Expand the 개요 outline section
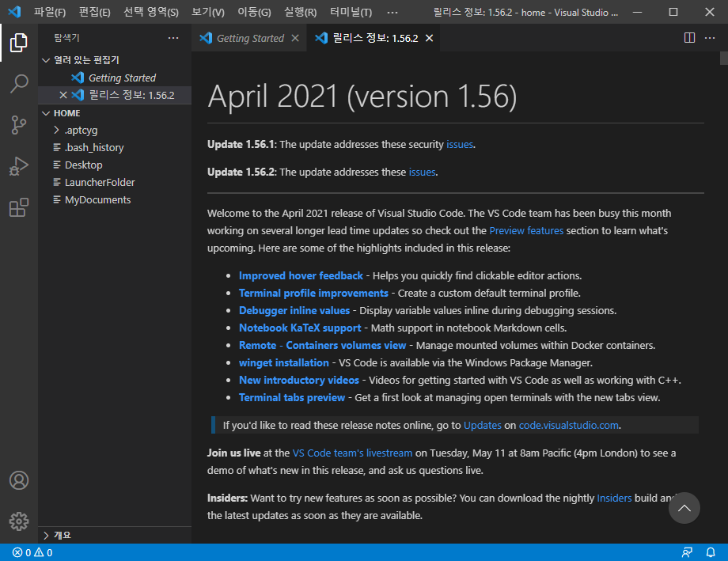728x561 pixels. click(x=46, y=536)
